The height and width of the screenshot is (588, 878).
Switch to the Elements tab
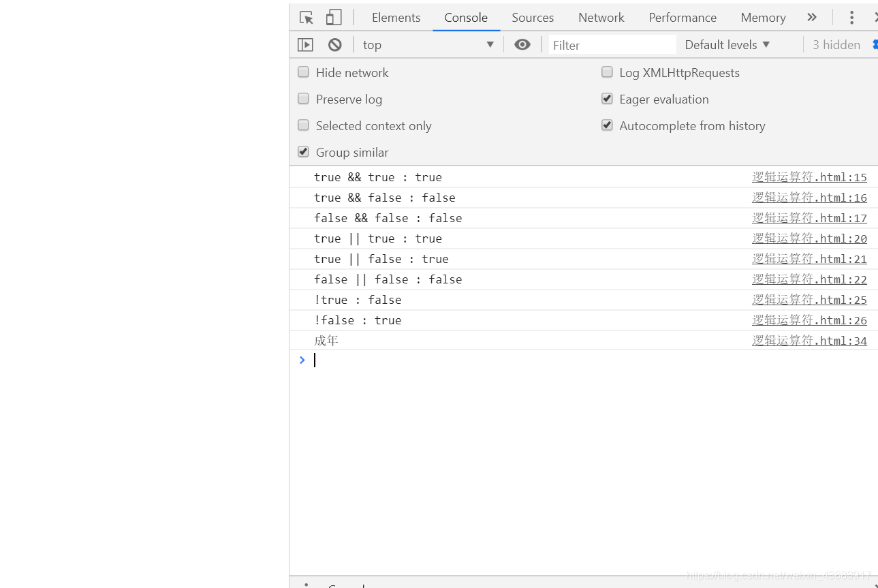pos(396,18)
